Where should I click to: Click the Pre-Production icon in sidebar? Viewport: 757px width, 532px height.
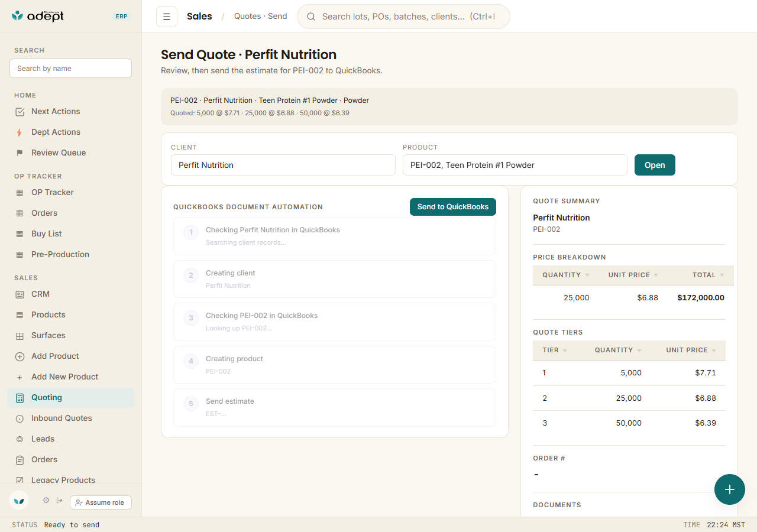coord(20,255)
